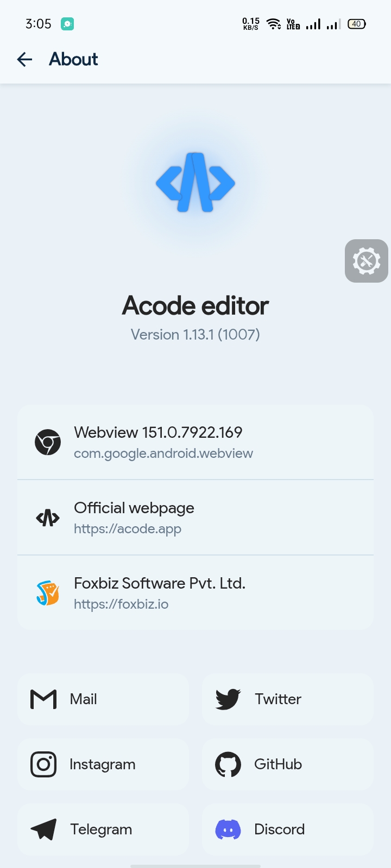Click the Mail envelope icon
This screenshot has height=868, width=391.
point(43,699)
